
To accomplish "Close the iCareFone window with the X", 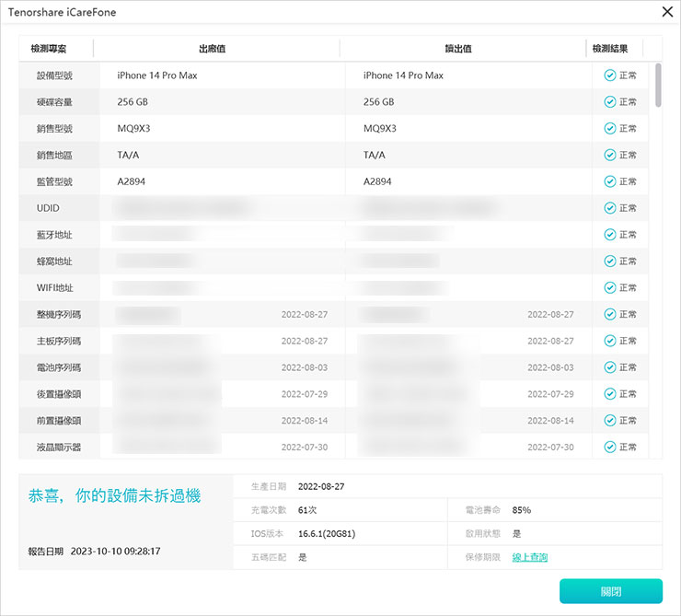I will 667,12.
